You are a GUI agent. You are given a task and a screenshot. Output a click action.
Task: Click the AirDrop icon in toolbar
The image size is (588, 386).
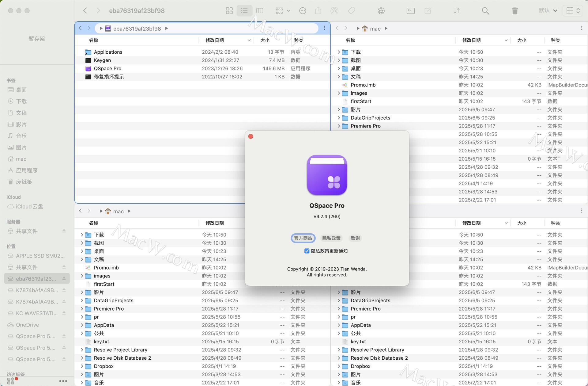[x=334, y=11]
